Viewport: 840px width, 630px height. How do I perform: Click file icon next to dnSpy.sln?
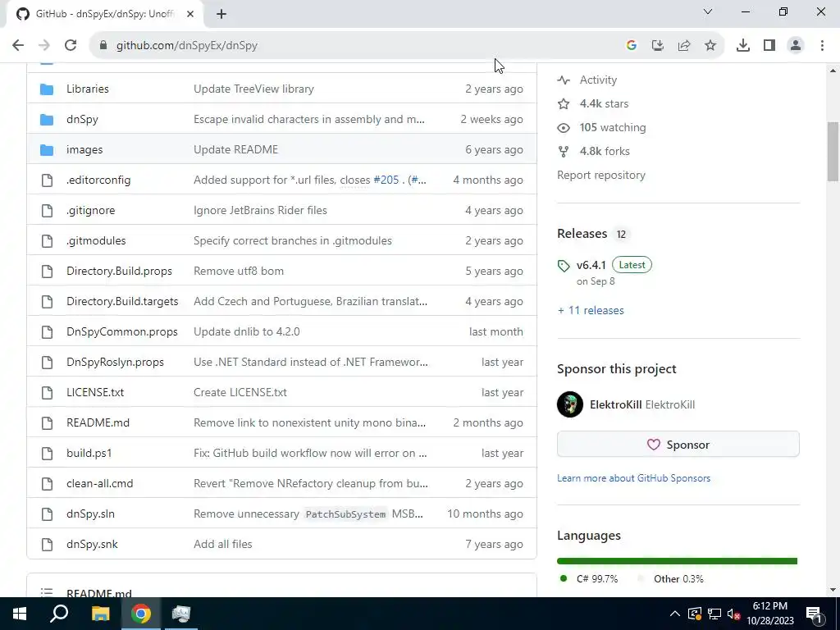click(x=47, y=514)
